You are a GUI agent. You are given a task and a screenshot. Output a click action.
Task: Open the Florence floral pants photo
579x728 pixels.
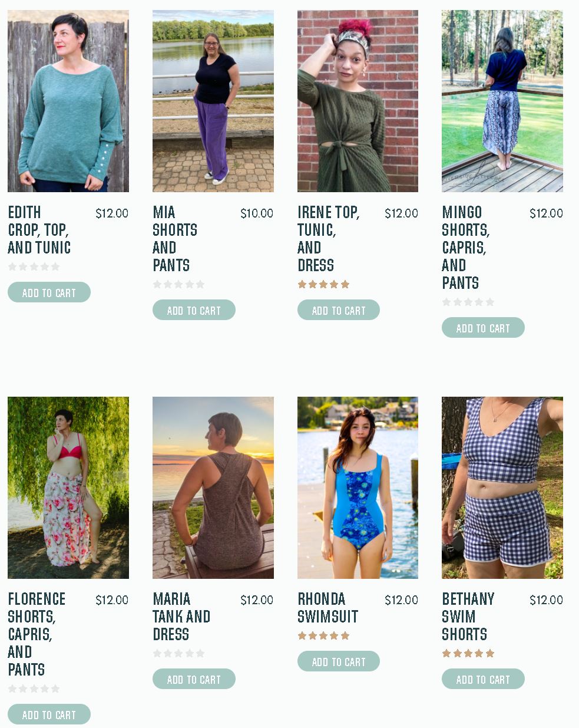pos(68,487)
